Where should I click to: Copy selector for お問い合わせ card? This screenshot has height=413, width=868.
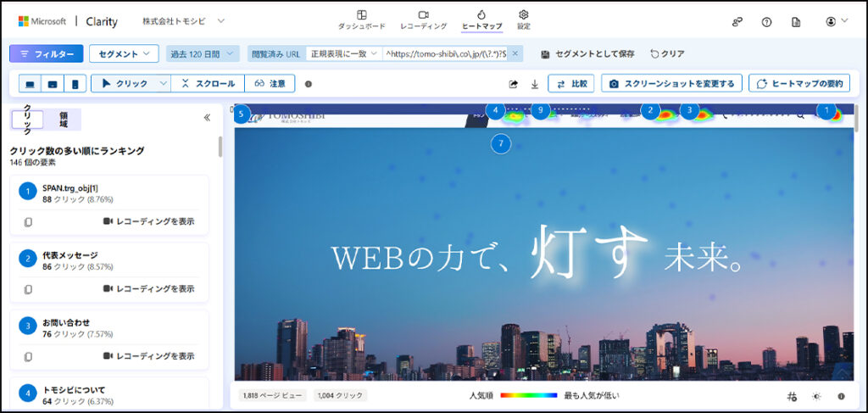tap(28, 356)
